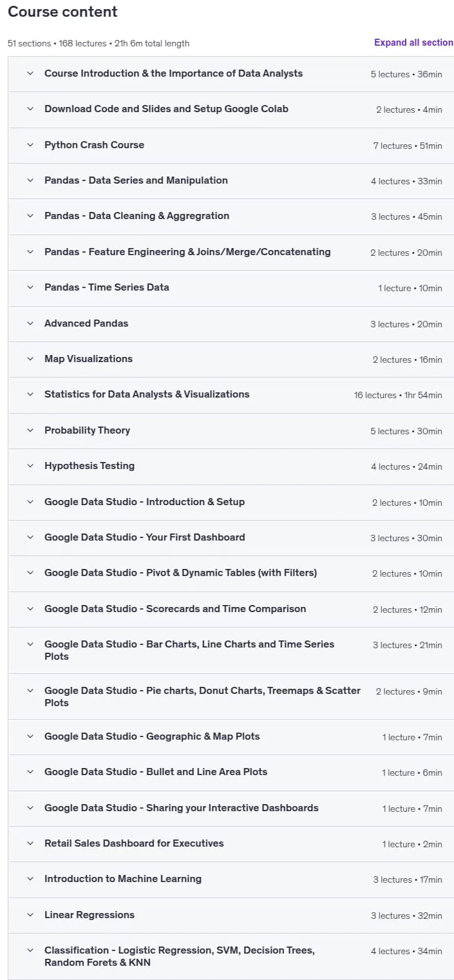The height and width of the screenshot is (980, 454).
Task: Expand the Probability Theory chevron icon
Action: tap(30, 430)
